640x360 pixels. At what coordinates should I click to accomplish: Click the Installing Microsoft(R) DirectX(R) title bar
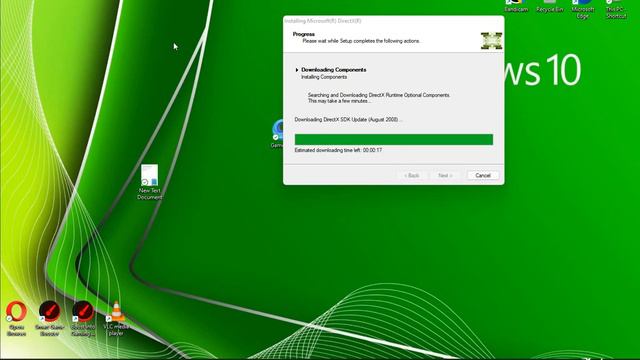pos(394,21)
